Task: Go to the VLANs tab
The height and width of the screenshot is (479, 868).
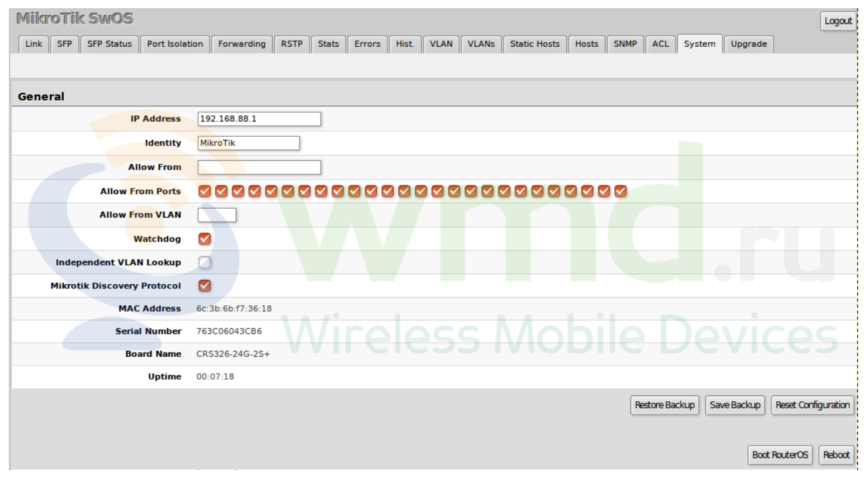Action: click(481, 44)
